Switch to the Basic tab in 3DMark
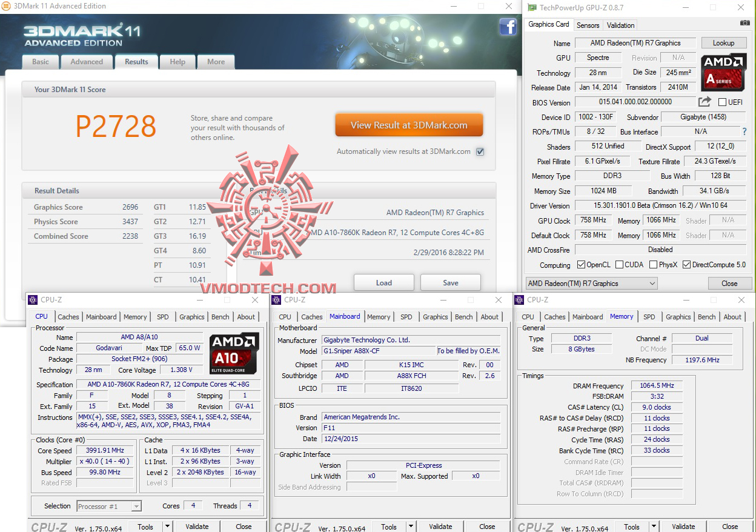Viewport: 756px width, 532px height. 41,62
